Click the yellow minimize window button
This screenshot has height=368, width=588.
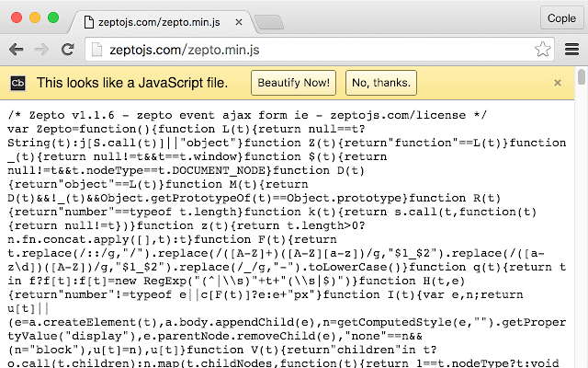point(35,17)
